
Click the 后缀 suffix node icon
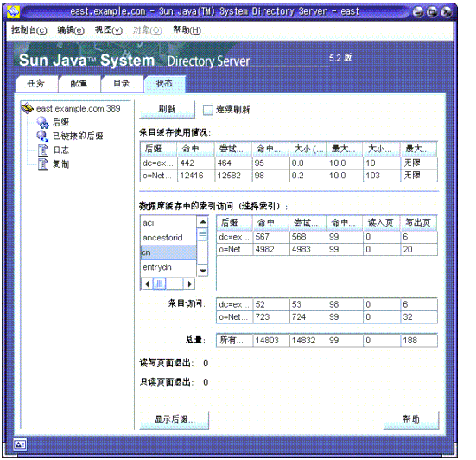[43, 122]
